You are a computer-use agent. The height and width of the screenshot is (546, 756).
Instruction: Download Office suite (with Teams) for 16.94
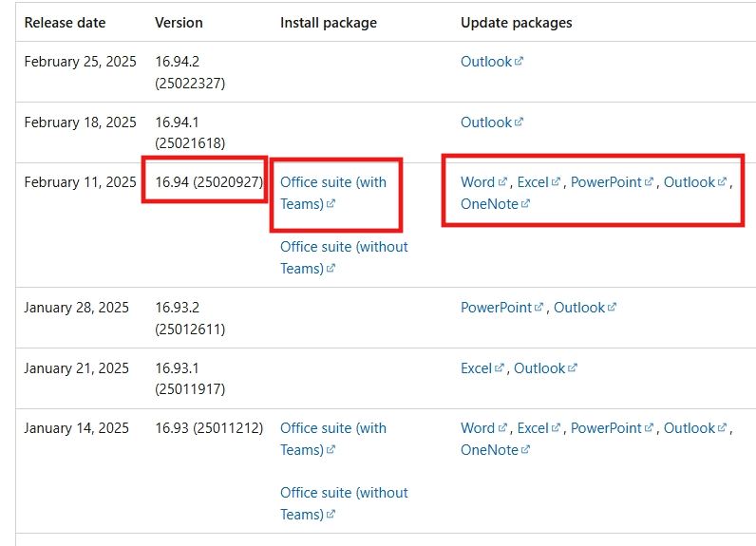point(333,193)
